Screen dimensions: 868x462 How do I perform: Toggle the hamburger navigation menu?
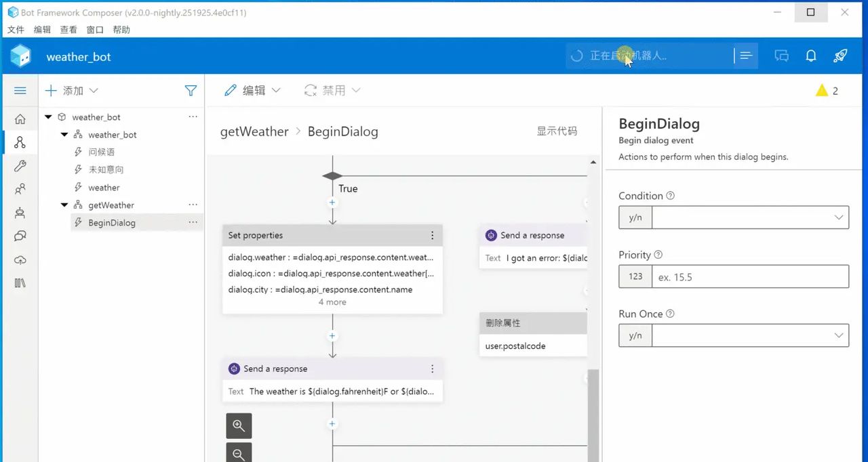[20, 90]
